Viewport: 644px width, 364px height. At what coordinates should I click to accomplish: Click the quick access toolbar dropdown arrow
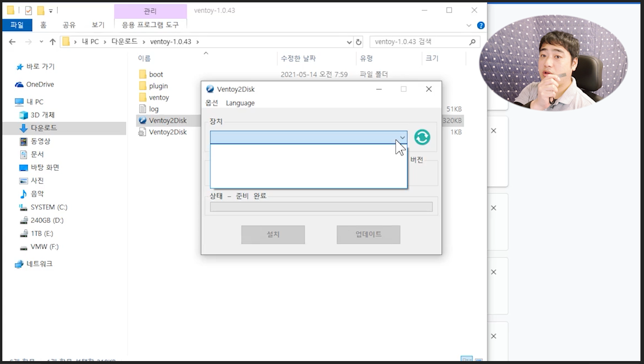pos(51,11)
